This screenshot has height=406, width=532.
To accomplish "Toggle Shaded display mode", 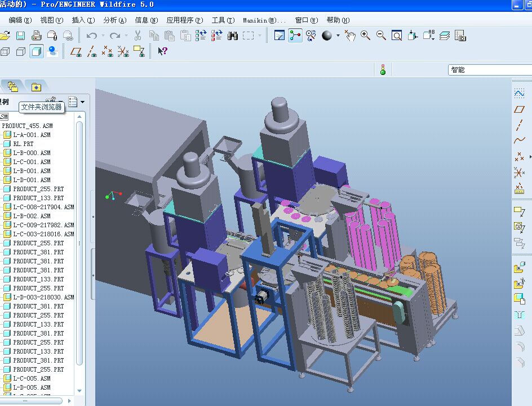I will coord(37,52).
